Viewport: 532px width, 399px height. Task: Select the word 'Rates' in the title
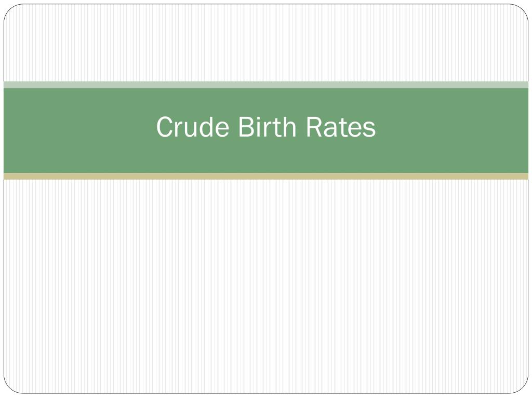coord(341,127)
